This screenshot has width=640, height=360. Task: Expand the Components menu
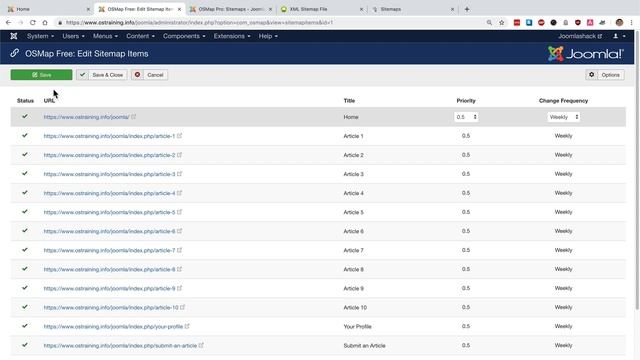[184, 36]
